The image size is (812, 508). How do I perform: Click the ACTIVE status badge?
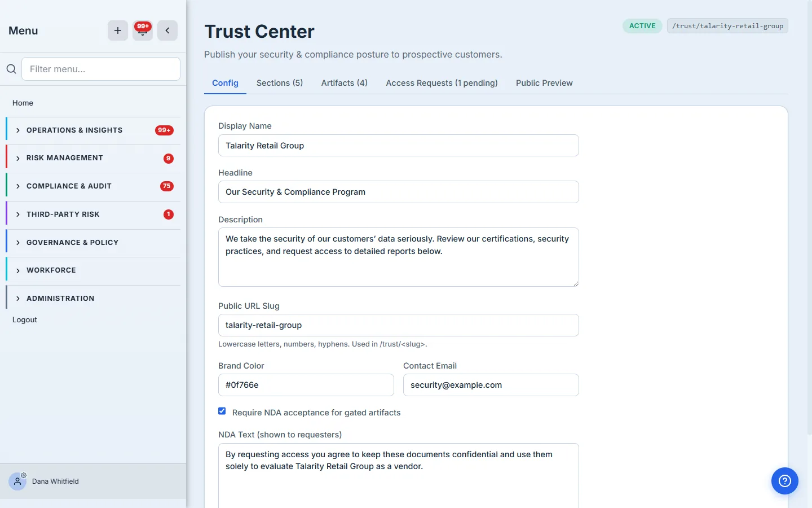[x=642, y=26]
